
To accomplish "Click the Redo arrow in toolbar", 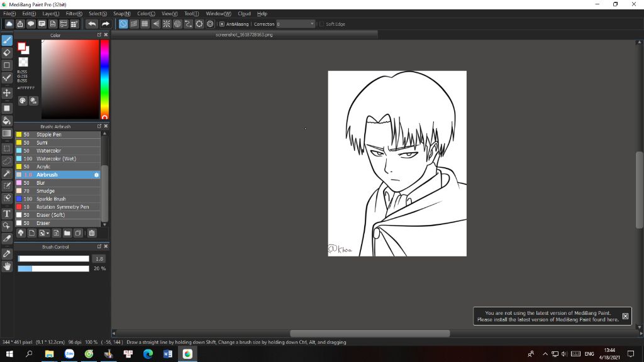I will (x=105, y=24).
